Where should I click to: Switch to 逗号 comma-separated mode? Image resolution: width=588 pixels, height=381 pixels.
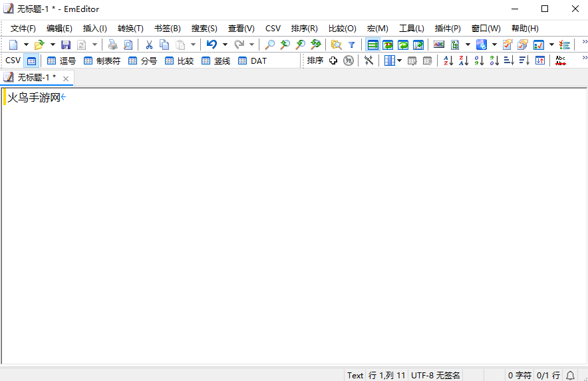pyautogui.click(x=61, y=61)
